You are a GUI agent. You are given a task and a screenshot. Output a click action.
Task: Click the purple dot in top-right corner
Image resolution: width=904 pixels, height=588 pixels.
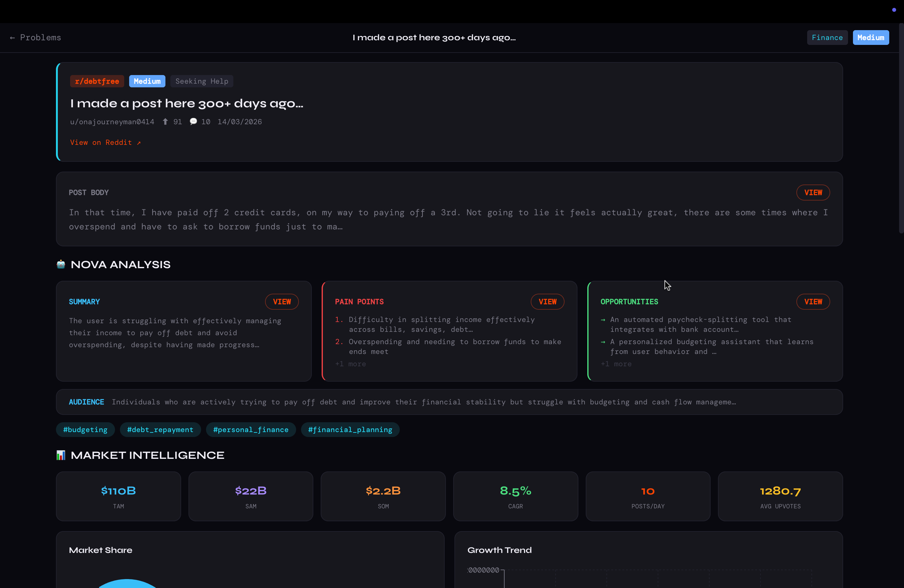click(894, 10)
